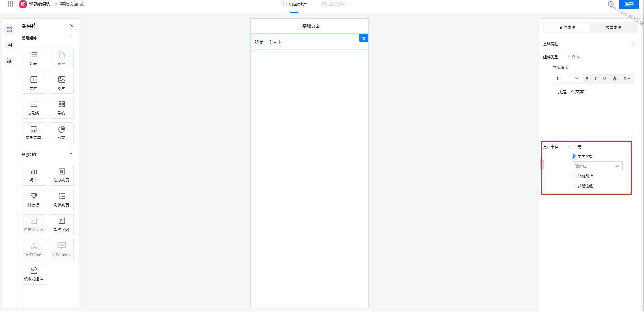Switch to the 页面设计 tab
Image resolution: width=644 pixels, height=312 pixels.
(294, 4)
